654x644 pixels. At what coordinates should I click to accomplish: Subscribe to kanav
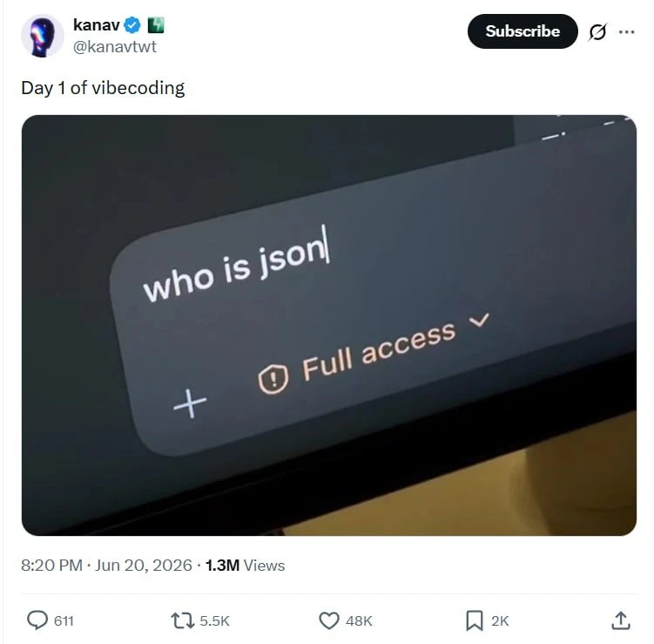pos(523,31)
